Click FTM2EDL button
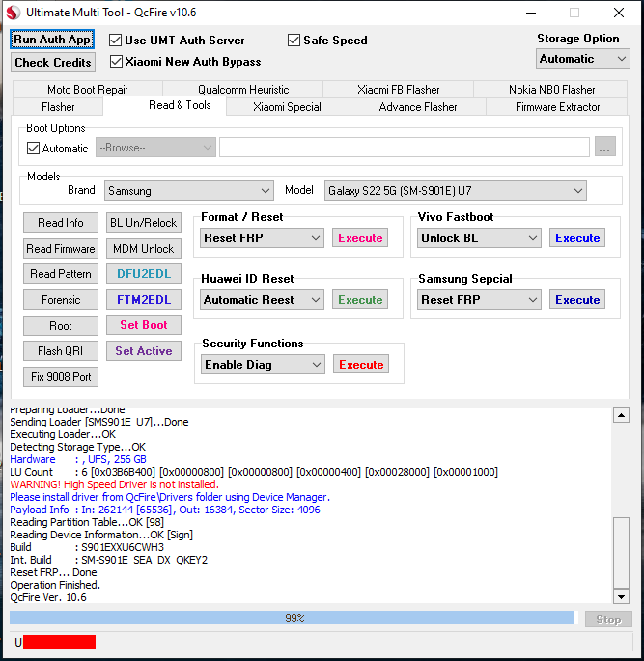 [144, 300]
